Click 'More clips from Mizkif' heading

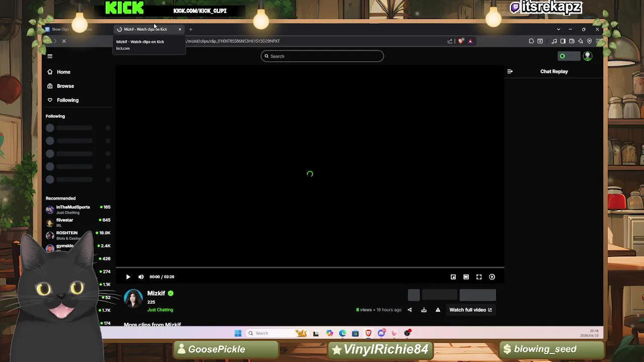[152, 325]
